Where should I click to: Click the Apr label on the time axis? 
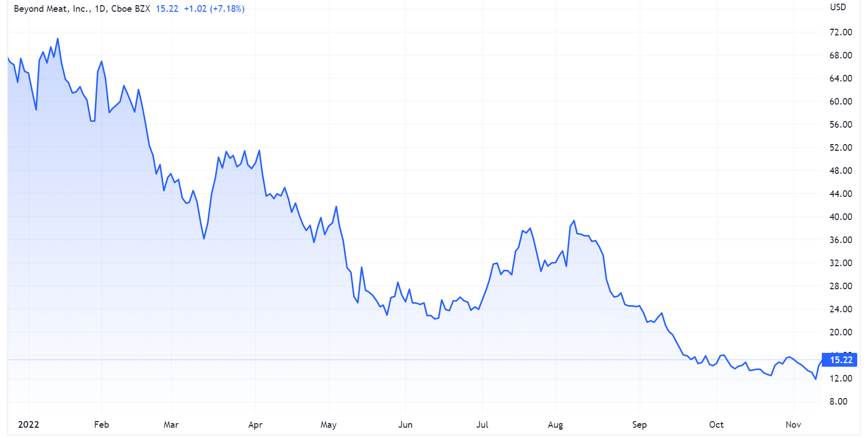[x=255, y=425]
